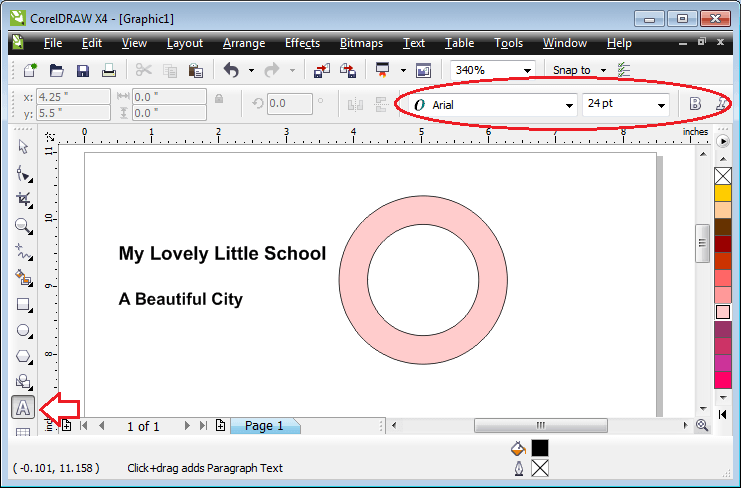Click the Snap to button

pyautogui.click(x=572, y=70)
